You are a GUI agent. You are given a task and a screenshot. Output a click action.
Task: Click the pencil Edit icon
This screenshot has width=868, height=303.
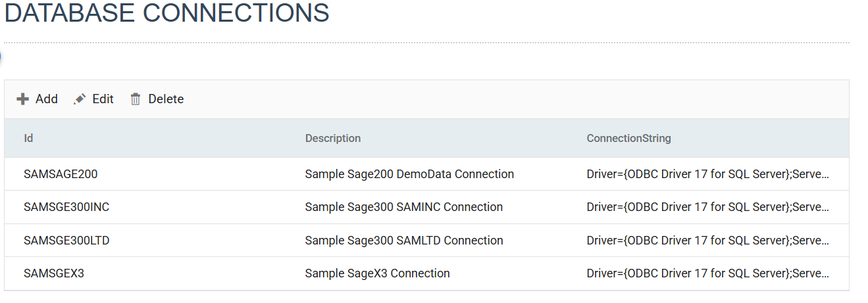point(80,99)
